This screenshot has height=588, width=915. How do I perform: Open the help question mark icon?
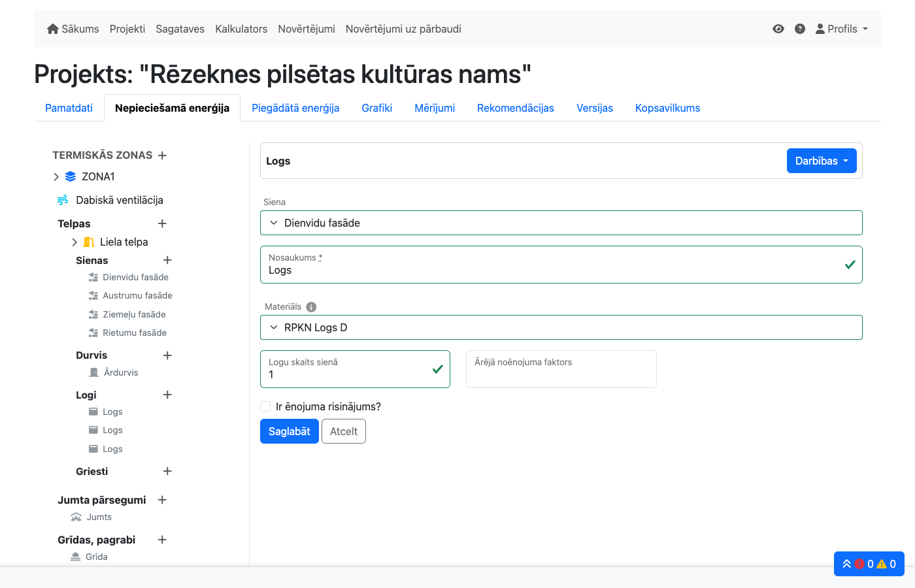pyautogui.click(x=800, y=29)
